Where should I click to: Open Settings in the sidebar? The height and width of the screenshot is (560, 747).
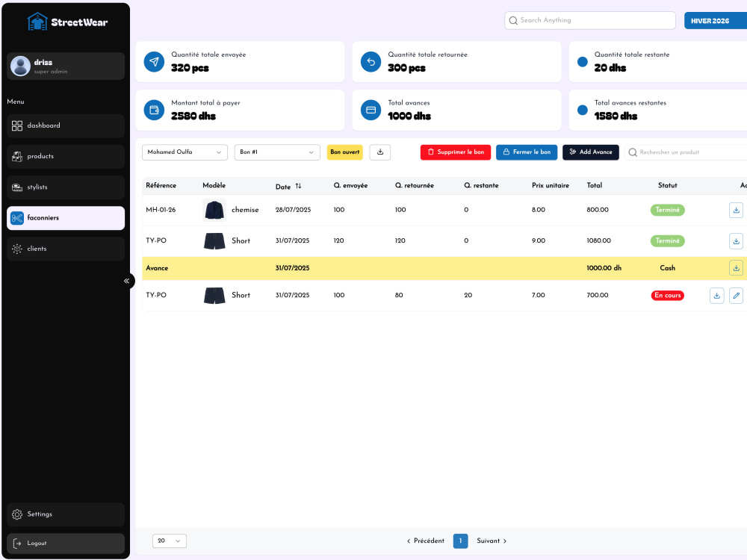point(66,514)
